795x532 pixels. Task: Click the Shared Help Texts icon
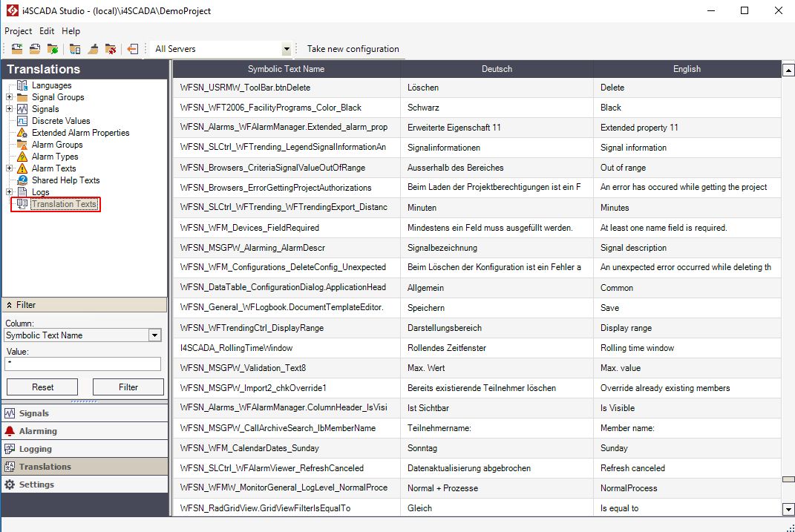[x=22, y=180]
